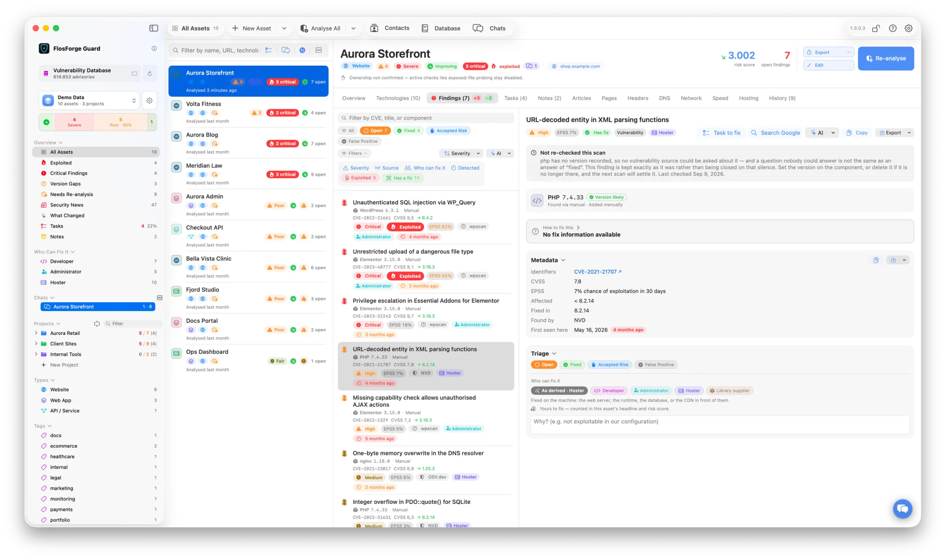
Task: Click Task to fix
Action: [722, 133]
